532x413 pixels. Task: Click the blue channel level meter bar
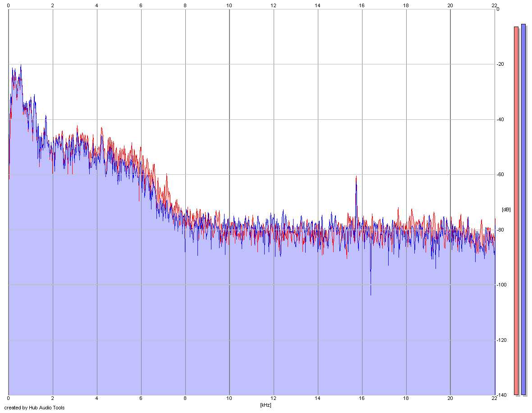(523, 209)
